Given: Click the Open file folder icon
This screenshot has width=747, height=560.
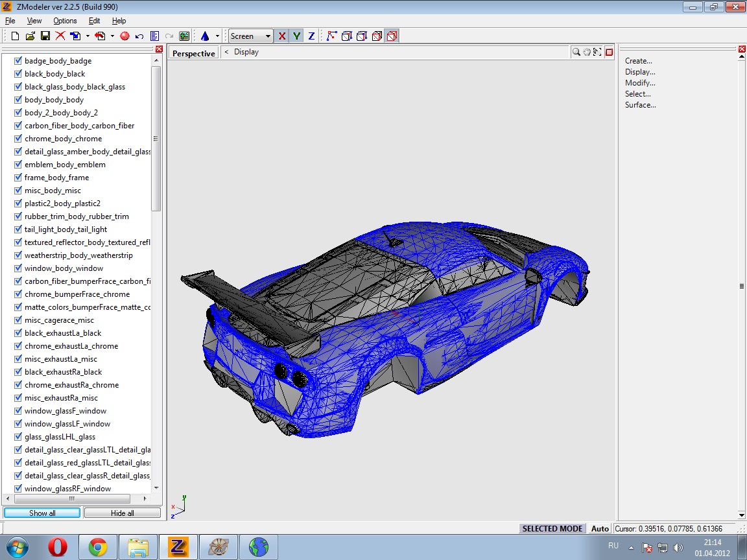Looking at the screenshot, I should tap(30, 36).
